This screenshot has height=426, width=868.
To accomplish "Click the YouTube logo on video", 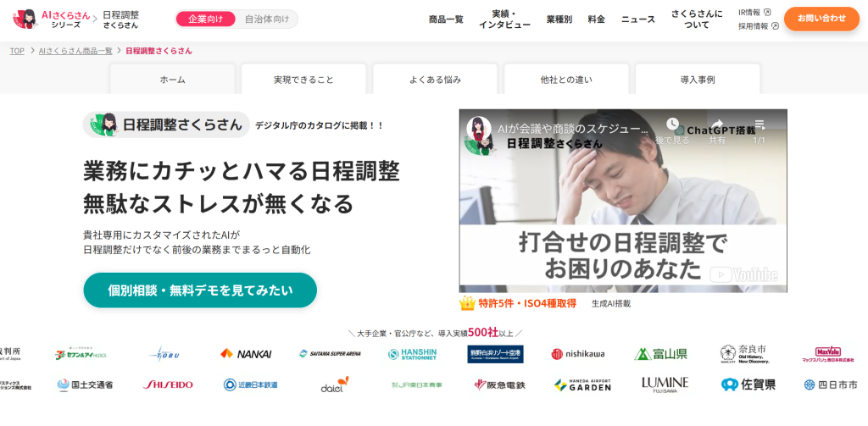I will click(x=743, y=274).
